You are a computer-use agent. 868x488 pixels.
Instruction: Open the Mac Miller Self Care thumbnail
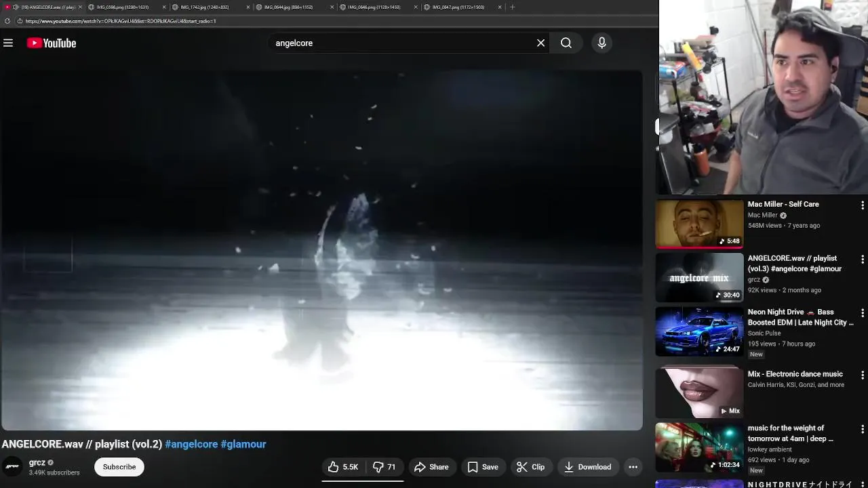pos(699,224)
